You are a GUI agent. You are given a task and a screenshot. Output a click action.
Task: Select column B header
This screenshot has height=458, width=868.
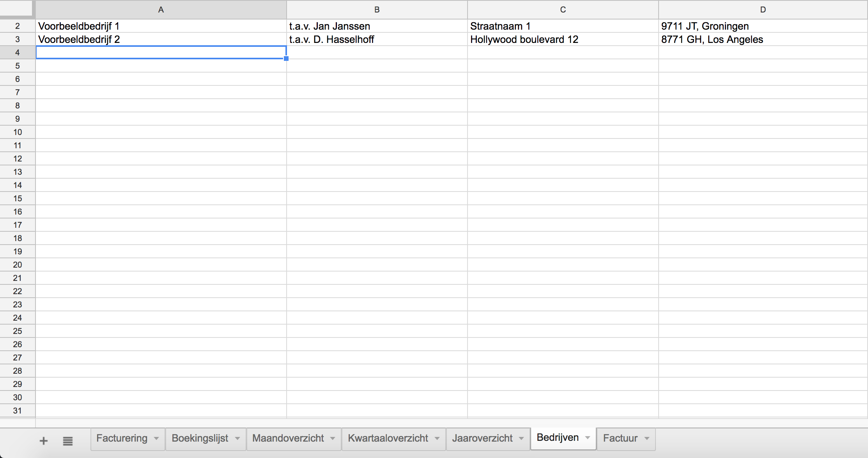377,10
